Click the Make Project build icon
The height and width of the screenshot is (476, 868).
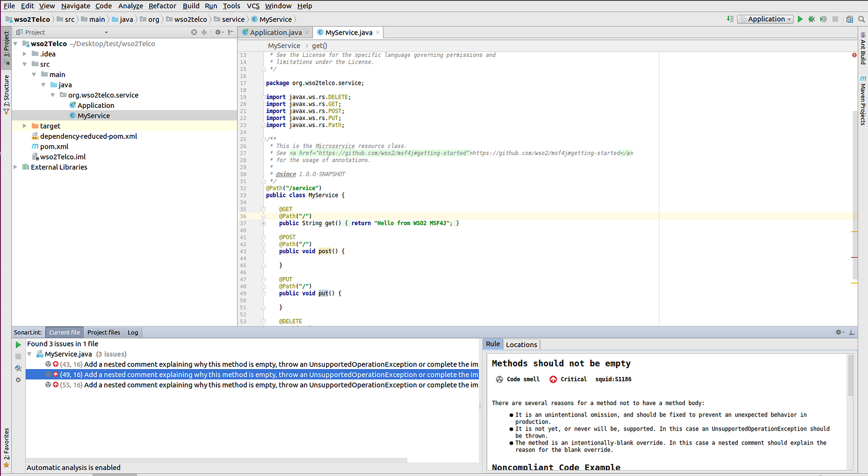point(730,19)
